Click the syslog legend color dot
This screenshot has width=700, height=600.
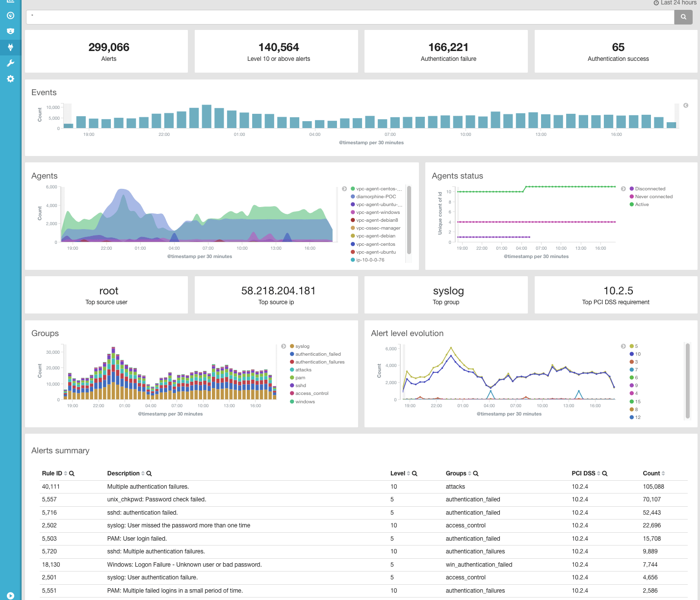(292, 346)
